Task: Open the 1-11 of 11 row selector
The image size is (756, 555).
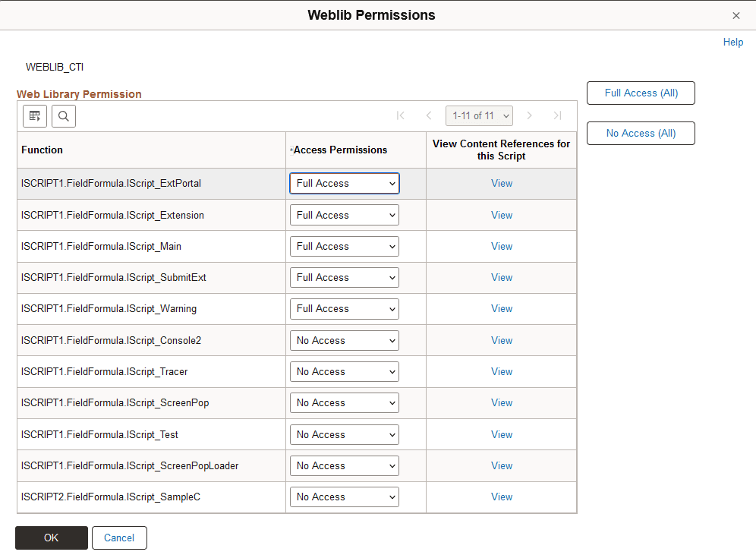Action: [479, 115]
